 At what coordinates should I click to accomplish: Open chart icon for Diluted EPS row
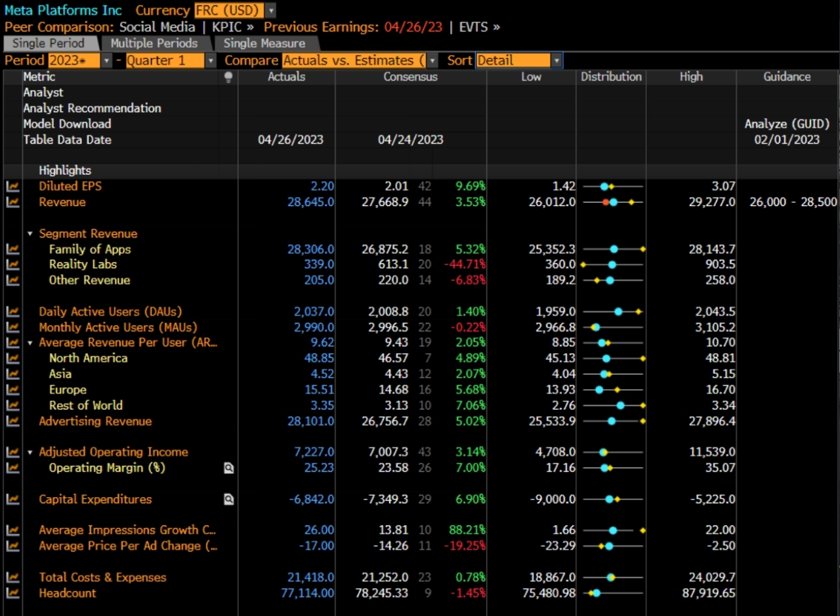click(12, 186)
